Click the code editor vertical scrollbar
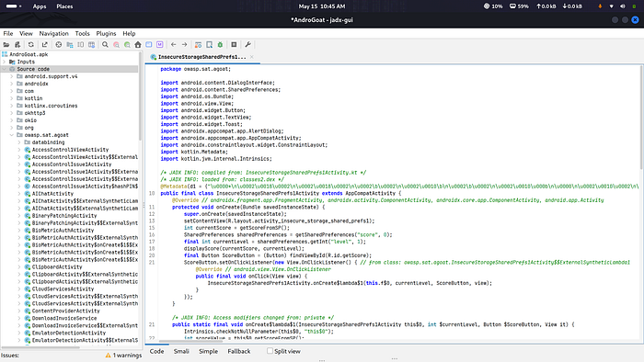 pos(641,117)
